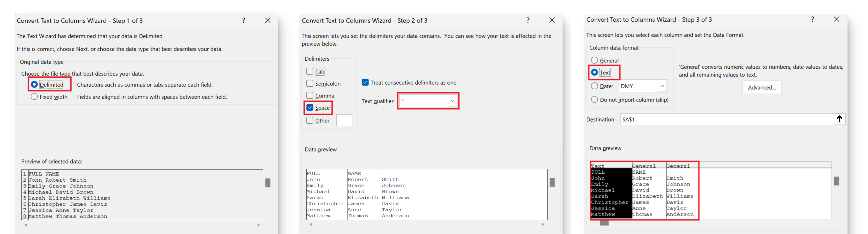Click the Advanced button
This screenshot has width=868, height=234.
click(x=762, y=87)
